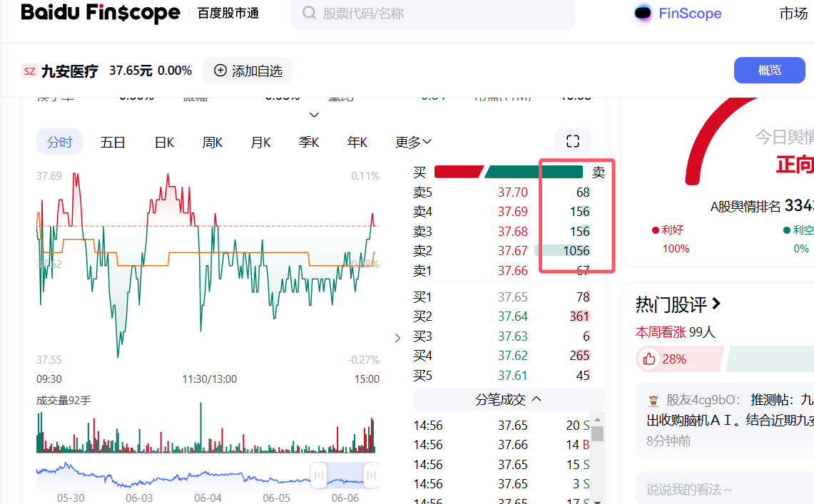Click the 05-30 date on mini chart
The width and height of the screenshot is (814, 504).
tap(71, 498)
